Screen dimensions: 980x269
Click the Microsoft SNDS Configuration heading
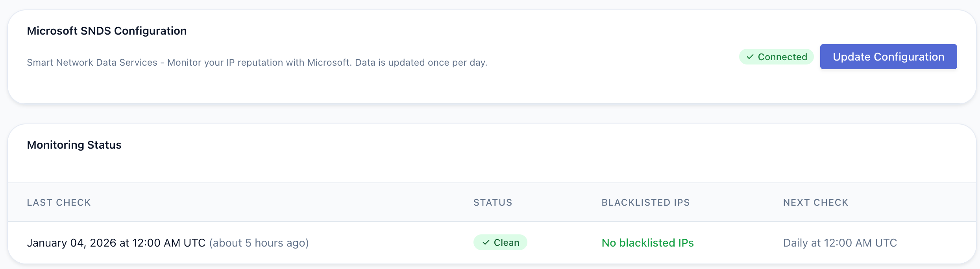coord(107,31)
